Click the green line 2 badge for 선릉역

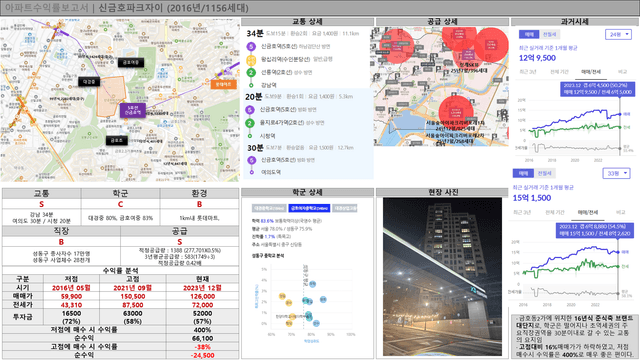point(251,73)
